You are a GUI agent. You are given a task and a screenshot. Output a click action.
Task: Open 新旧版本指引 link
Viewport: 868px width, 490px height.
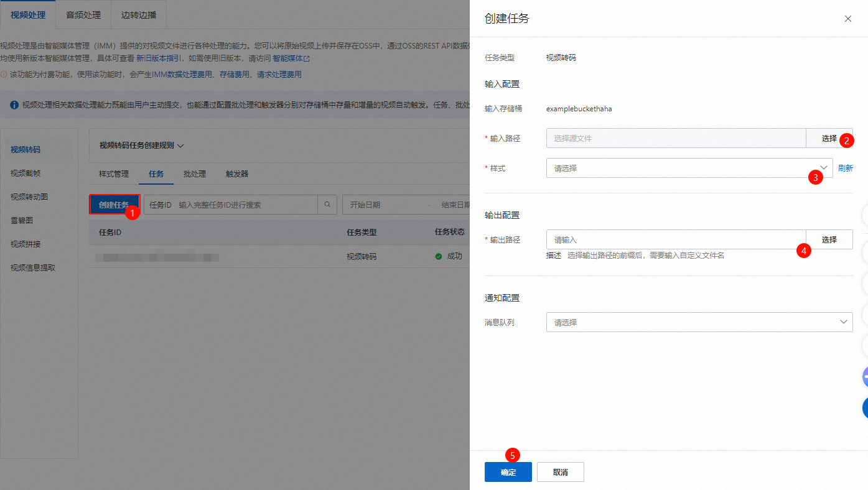(159, 59)
